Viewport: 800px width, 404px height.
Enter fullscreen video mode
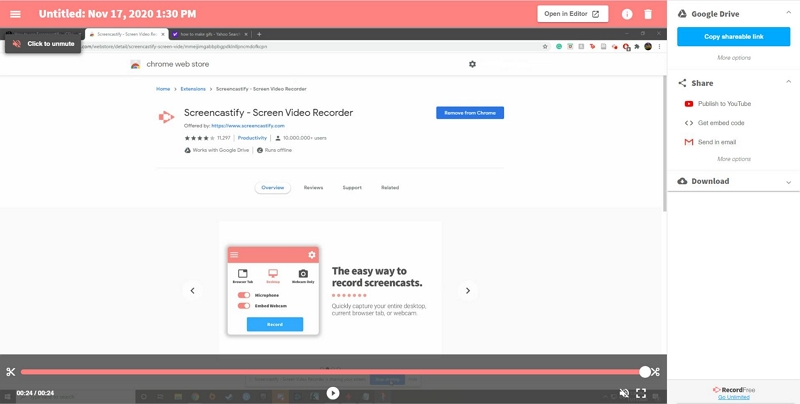point(641,393)
